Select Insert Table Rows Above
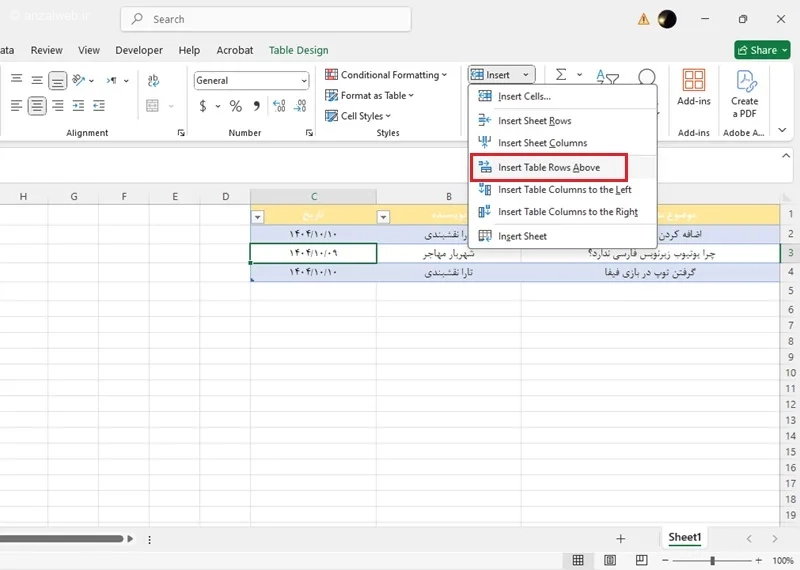 point(548,167)
